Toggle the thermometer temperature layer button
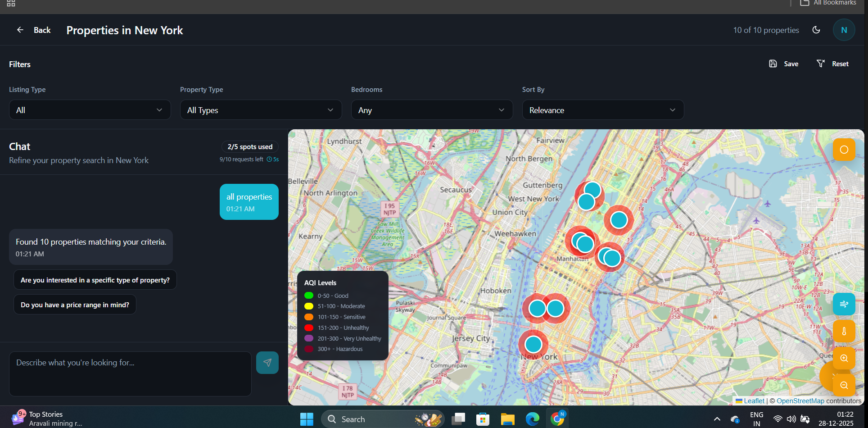This screenshot has height=428, width=868. pyautogui.click(x=844, y=331)
